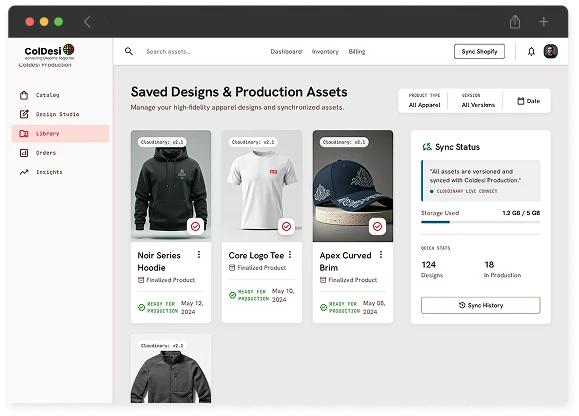This screenshot has width=579, height=416.
Task: Click the Storage Used progress bar
Action: pos(480,222)
